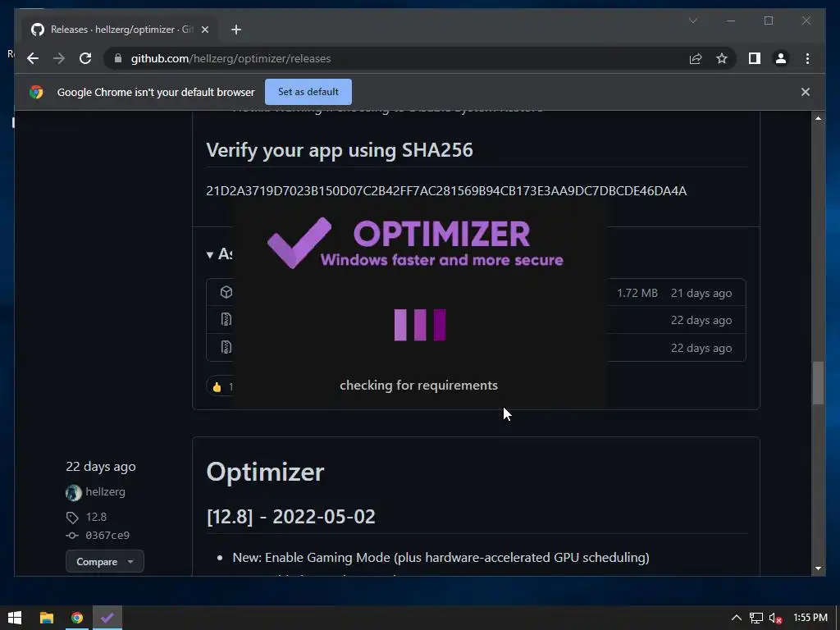Open hellzerg user profile link
This screenshot has height=630, width=840.
point(106,492)
